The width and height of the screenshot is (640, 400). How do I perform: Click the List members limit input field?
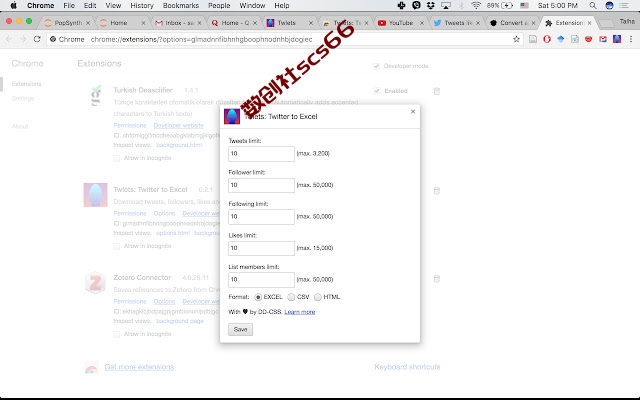[261, 280]
